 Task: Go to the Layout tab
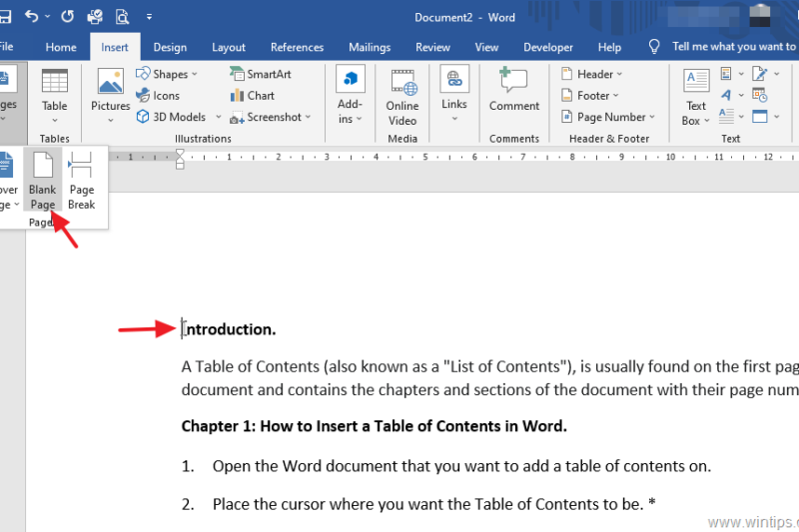(229, 47)
